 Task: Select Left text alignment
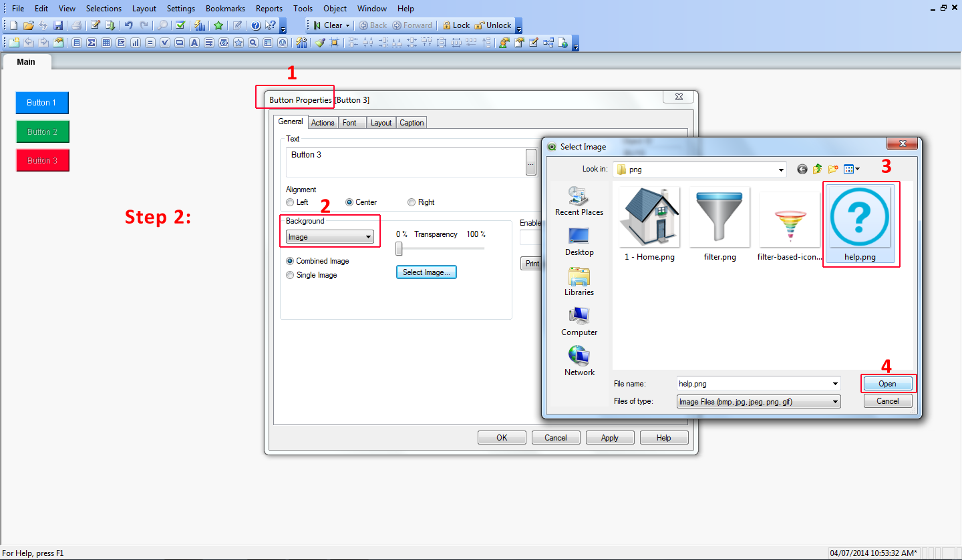(x=290, y=202)
